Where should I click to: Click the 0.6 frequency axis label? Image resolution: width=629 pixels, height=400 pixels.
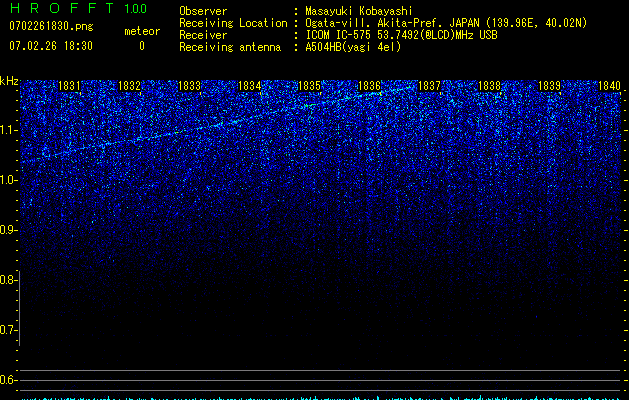tap(9, 380)
